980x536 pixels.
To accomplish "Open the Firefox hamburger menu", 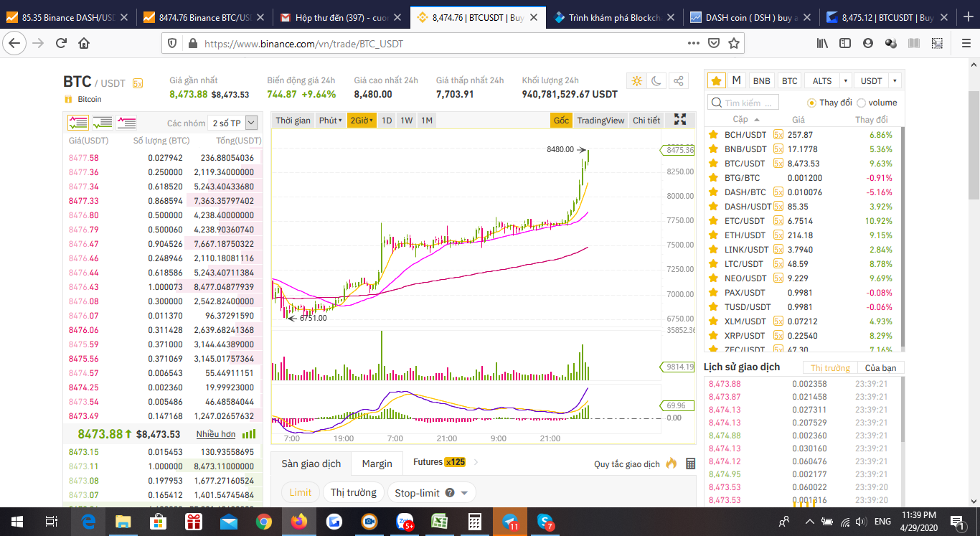I will click(x=965, y=43).
